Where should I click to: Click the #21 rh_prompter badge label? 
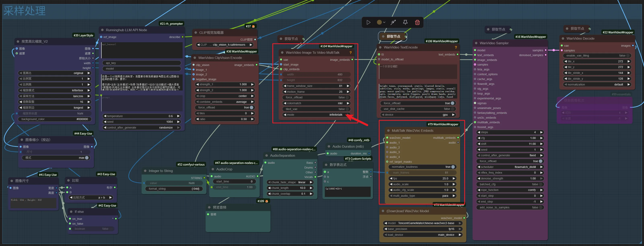pos(171,24)
